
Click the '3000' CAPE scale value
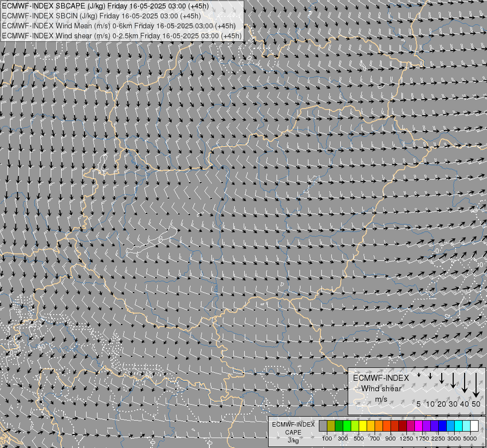pyautogui.click(x=454, y=439)
